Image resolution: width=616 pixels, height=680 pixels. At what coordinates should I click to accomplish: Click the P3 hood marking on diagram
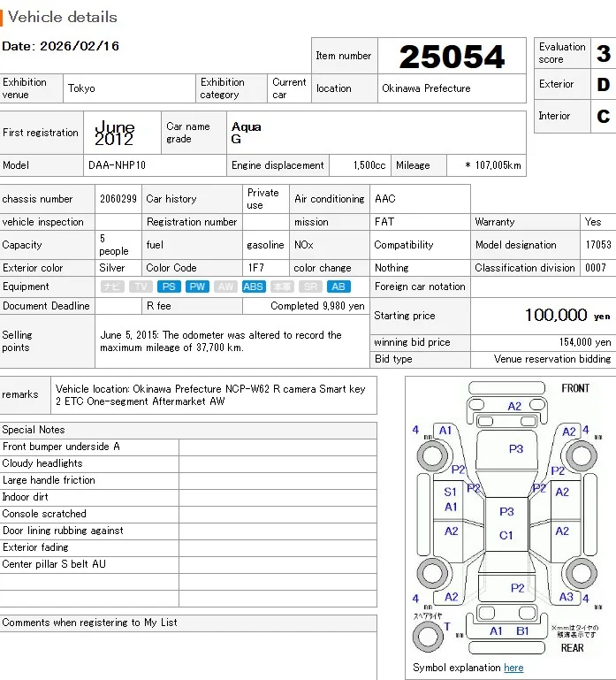(516, 449)
